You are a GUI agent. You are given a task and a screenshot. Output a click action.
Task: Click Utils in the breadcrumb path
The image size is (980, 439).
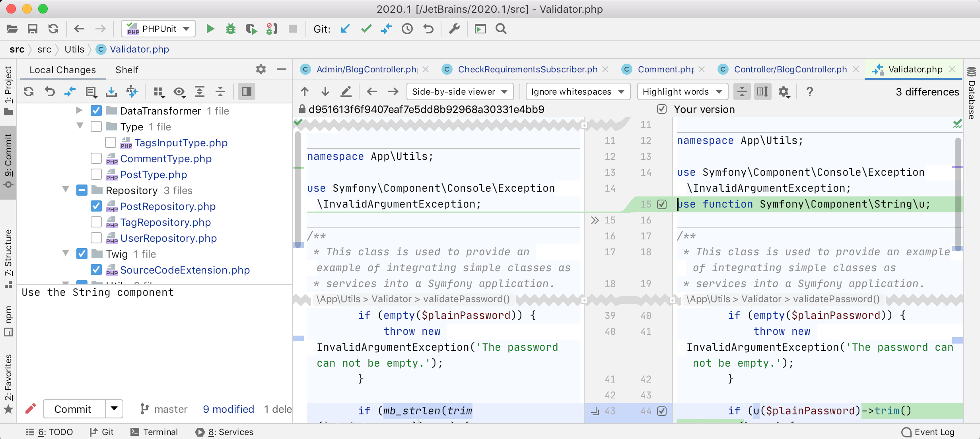(74, 49)
